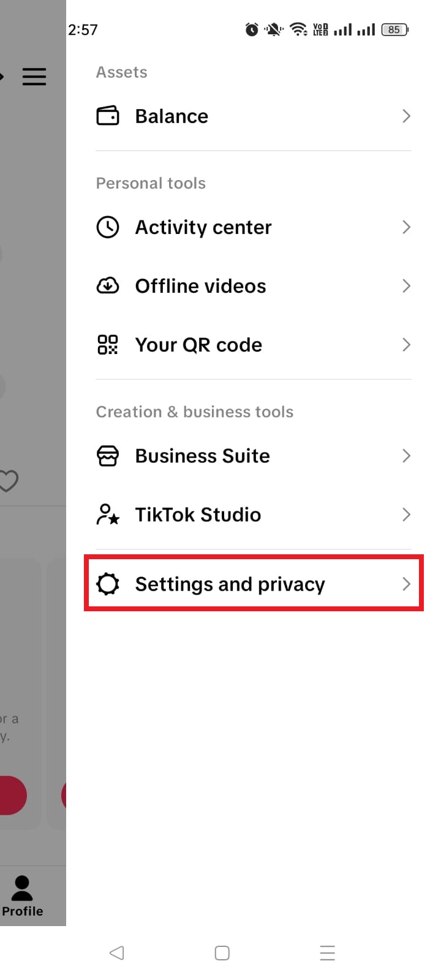This screenshot has height=980, width=441.
Task: Tap the Android back navigation button
Action: pyautogui.click(x=117, y=952)
